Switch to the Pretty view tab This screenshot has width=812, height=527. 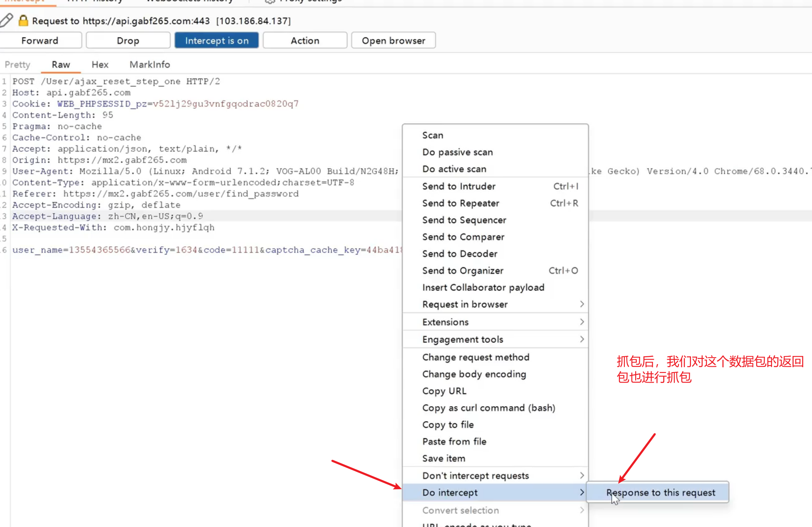[17, 65]
